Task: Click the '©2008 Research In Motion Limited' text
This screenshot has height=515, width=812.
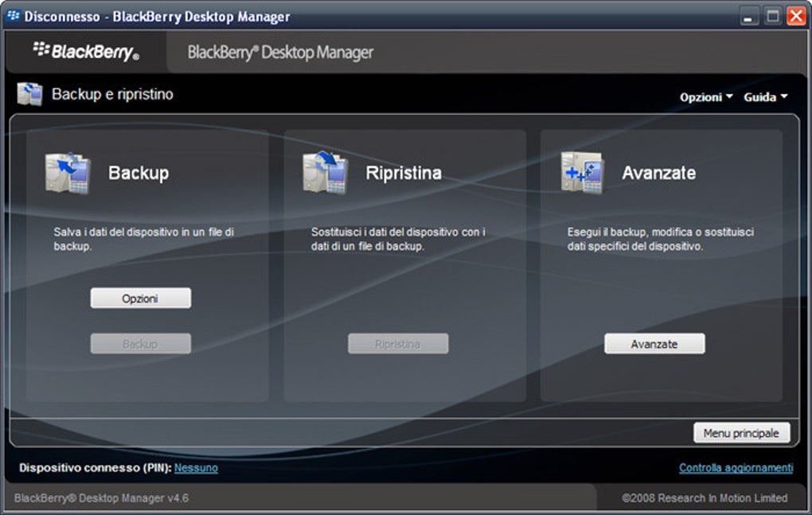Action: click(705, 498)
